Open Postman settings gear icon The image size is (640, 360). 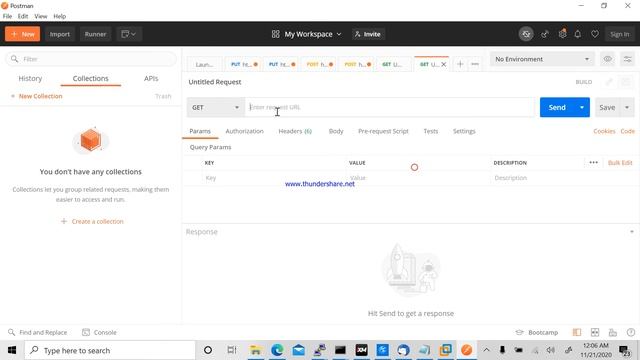pyautogui.click(x=562, y=34)
